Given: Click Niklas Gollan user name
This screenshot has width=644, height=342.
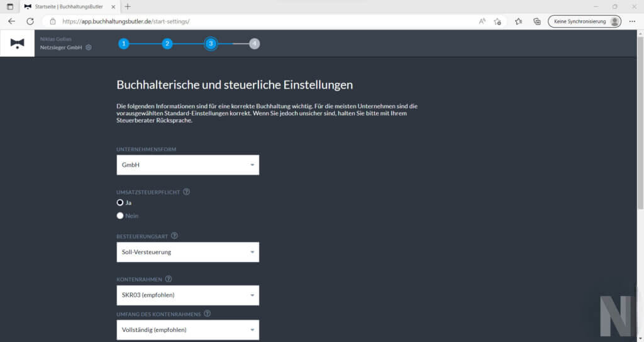Looking at the screenshot, I should tap(56, 39).
